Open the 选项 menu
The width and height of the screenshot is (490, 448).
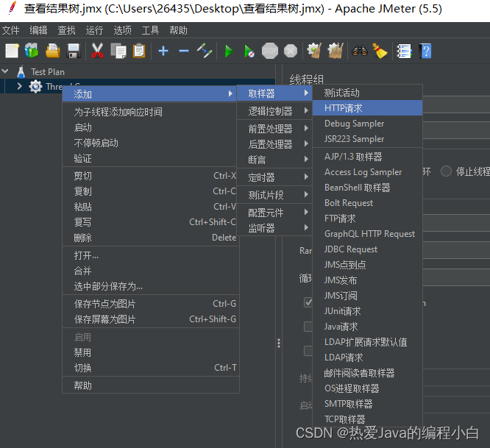[x=122, y=30]
